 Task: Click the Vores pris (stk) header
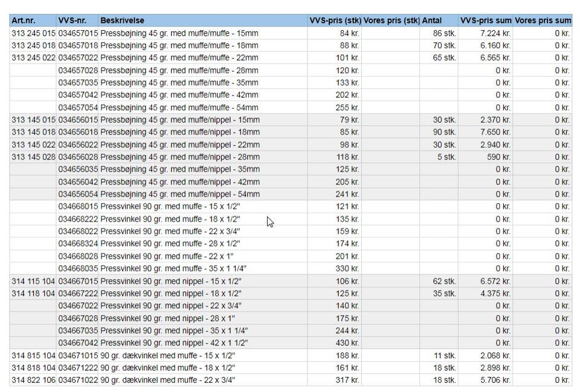[391, 21]
